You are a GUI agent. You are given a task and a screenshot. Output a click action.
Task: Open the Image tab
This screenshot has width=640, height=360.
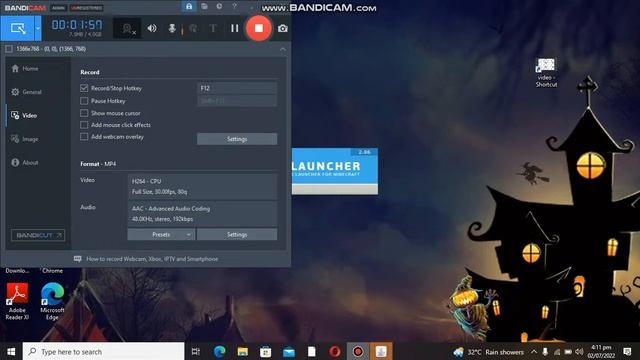click(x=25, y=139)
